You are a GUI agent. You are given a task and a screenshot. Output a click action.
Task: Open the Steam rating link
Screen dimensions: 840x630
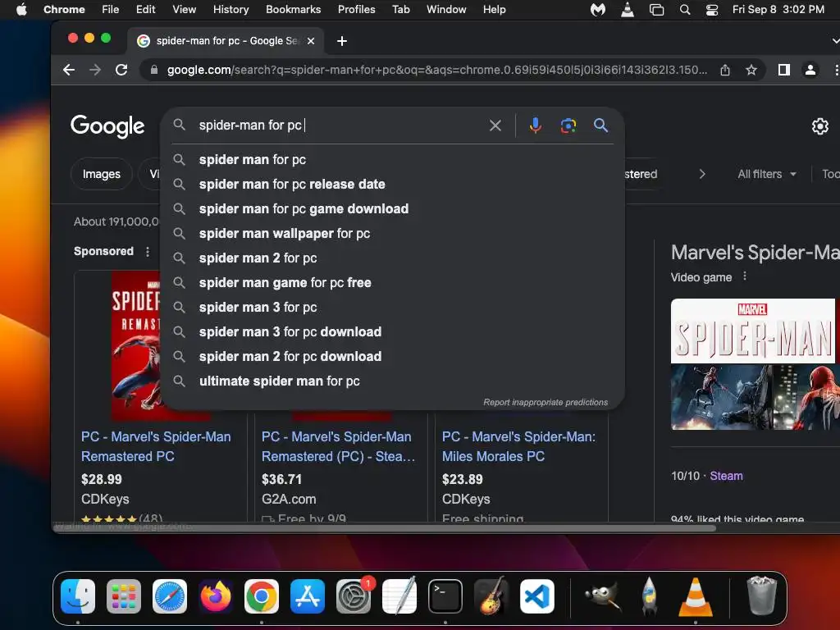coord(726,476)
